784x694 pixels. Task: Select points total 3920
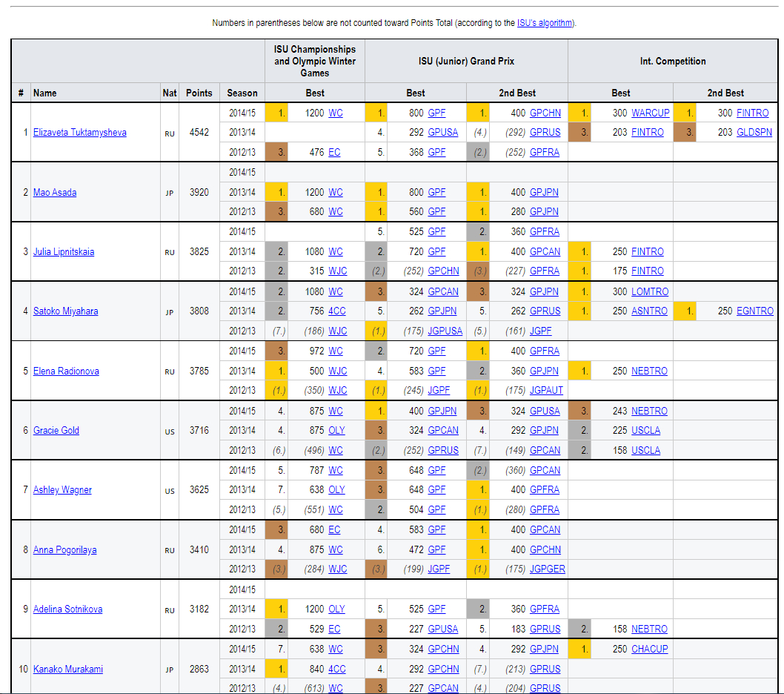coord(199,192)
